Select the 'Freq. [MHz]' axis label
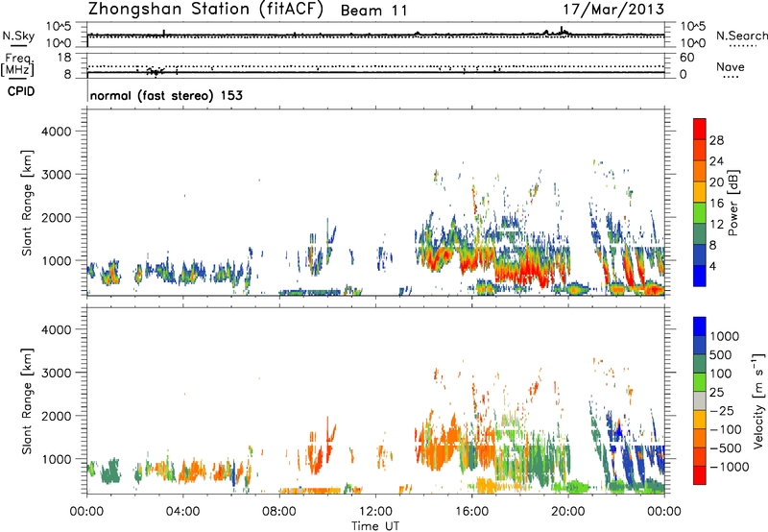The image size is (768, 532). click(18, 64)
